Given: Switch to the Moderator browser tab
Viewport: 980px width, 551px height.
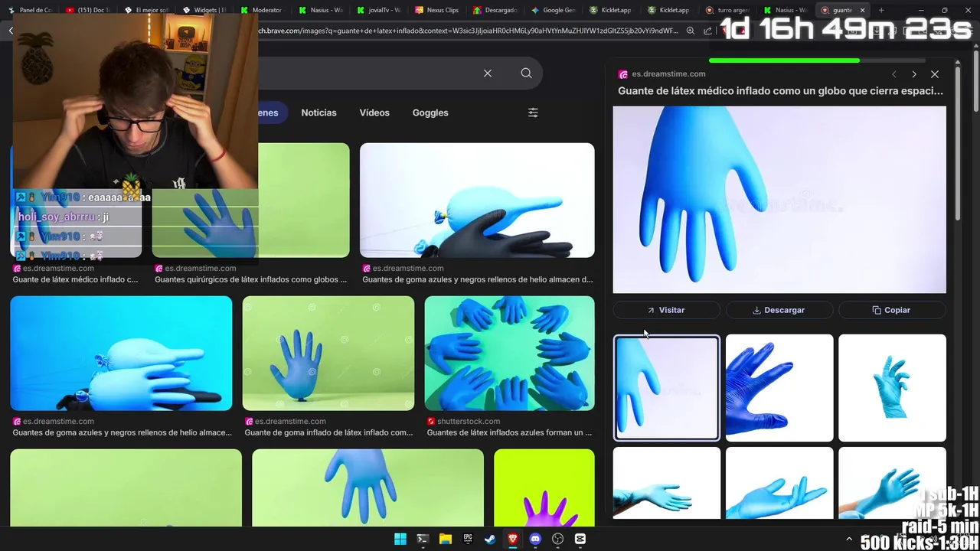Looking at the screenshot, I should click(262, 10).
